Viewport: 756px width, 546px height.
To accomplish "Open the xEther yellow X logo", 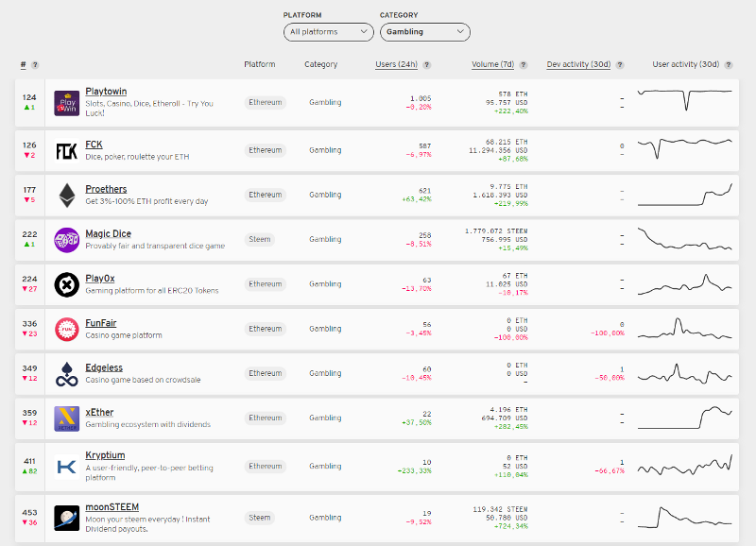I will pos(66,418).
